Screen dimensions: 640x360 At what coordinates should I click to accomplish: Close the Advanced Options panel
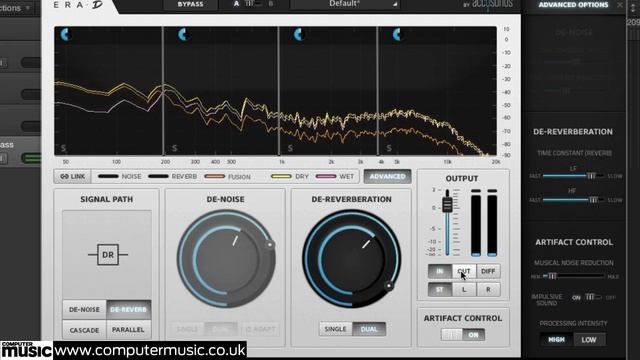point(620,5)
